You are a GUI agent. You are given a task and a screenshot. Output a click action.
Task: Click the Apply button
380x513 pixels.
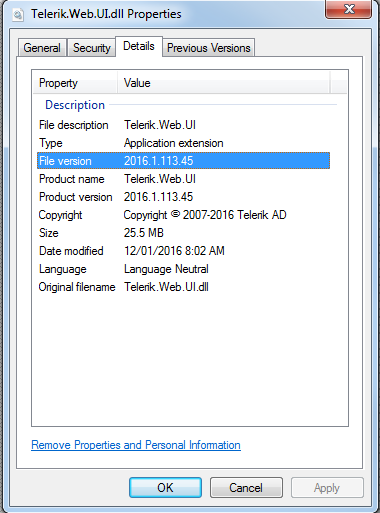[x=327, y=487]
